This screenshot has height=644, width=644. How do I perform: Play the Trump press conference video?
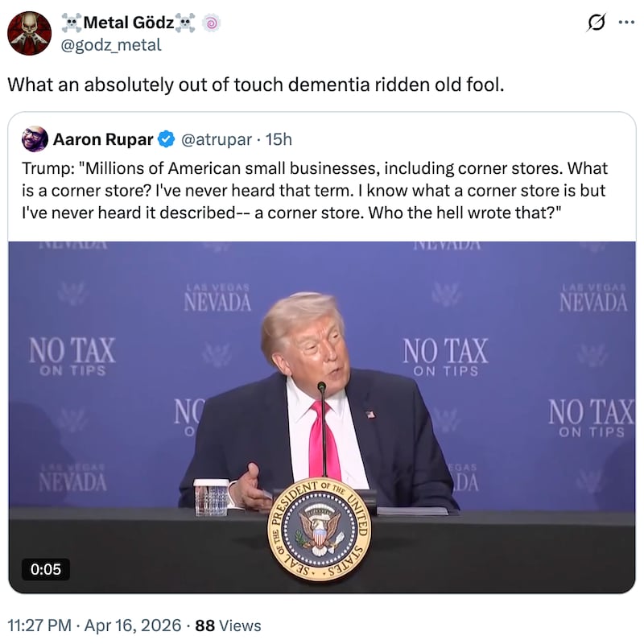(x=322, y=402)
